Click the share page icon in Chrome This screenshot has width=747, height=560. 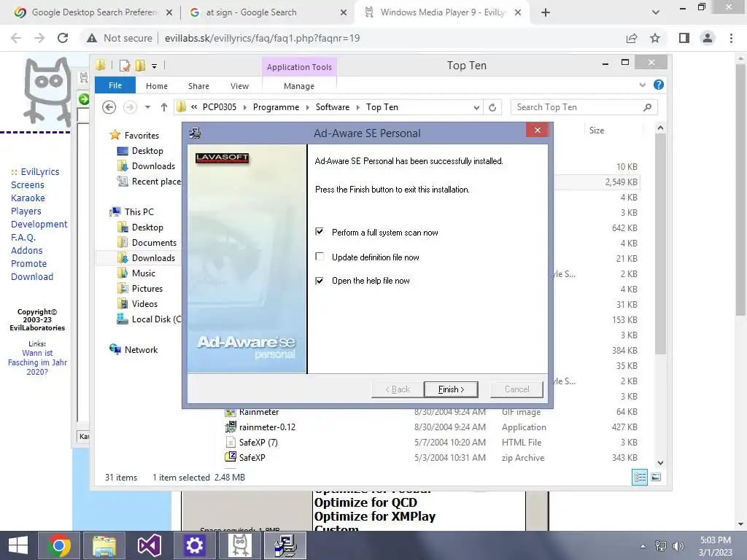coord(632,38)
